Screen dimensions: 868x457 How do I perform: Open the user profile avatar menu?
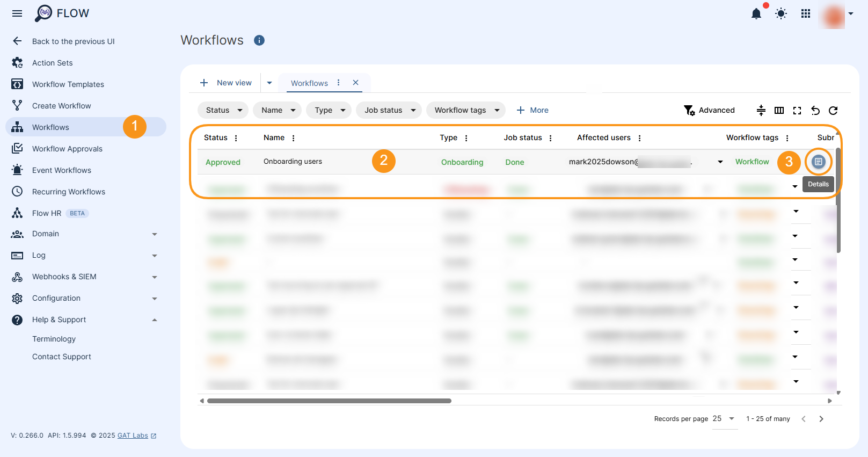click(834, 16)
